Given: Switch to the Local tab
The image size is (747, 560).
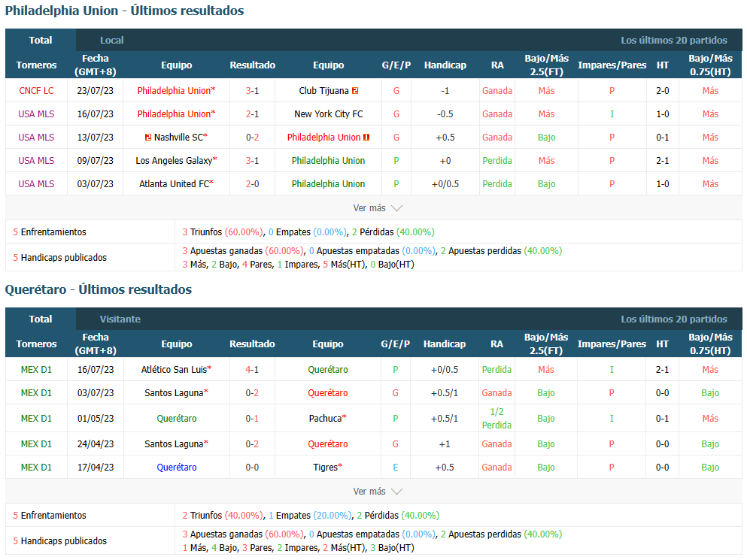Looking at the screenshot, I should pos(112,40).
